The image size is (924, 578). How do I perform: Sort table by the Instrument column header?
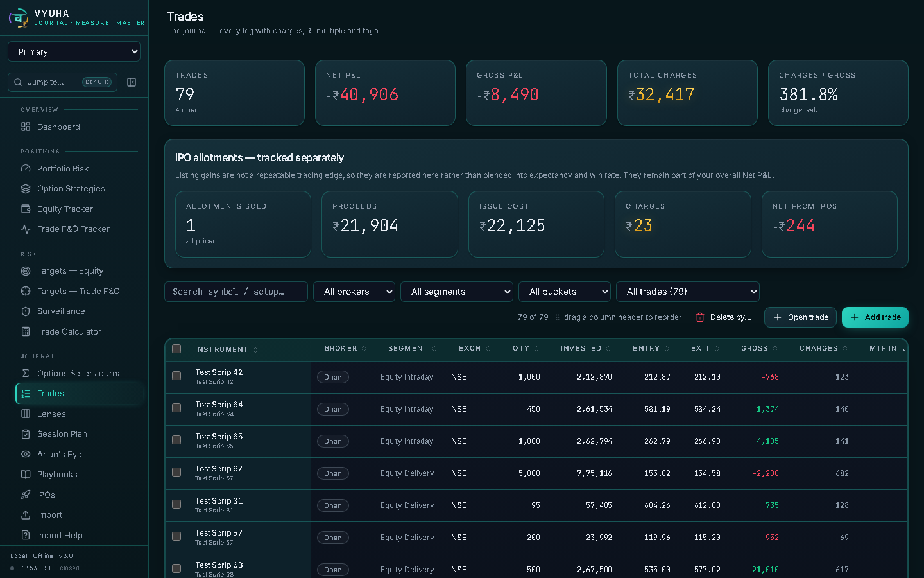227,349
